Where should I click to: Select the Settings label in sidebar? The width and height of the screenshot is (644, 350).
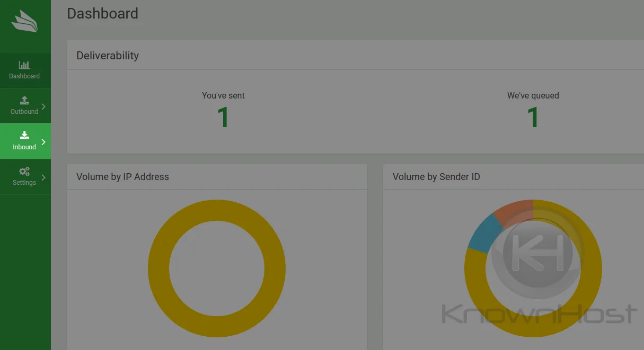[x=24, y=183]
